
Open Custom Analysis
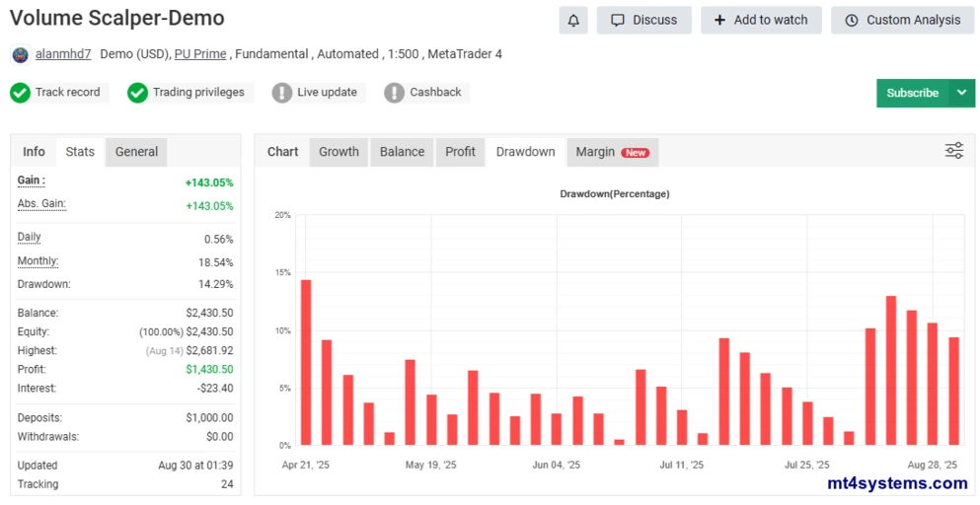pyautogui.click(x=902, y=20)
